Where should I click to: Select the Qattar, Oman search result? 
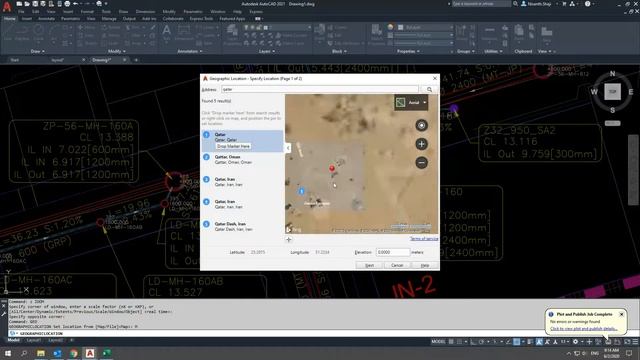pyautogui.click(x=242, y=160)
